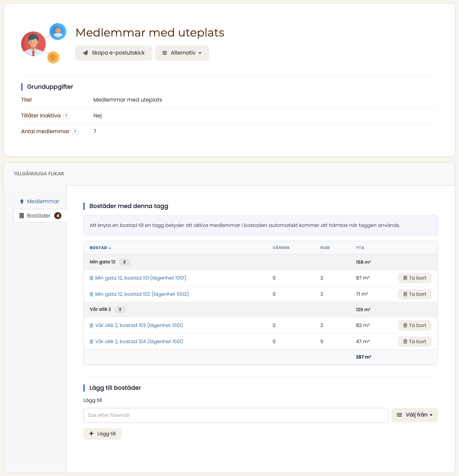Click the member count value 7

coord(95,132)
